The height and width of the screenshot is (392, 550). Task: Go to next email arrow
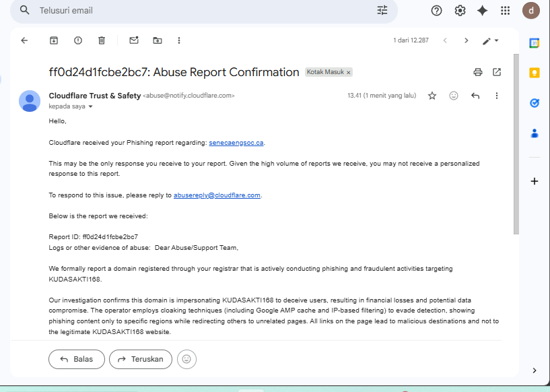click(x=466, y=40)
